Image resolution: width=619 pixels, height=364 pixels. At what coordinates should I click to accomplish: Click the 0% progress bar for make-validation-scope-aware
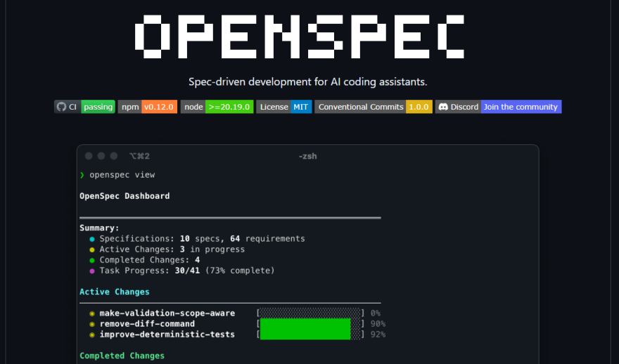(310, 313)
